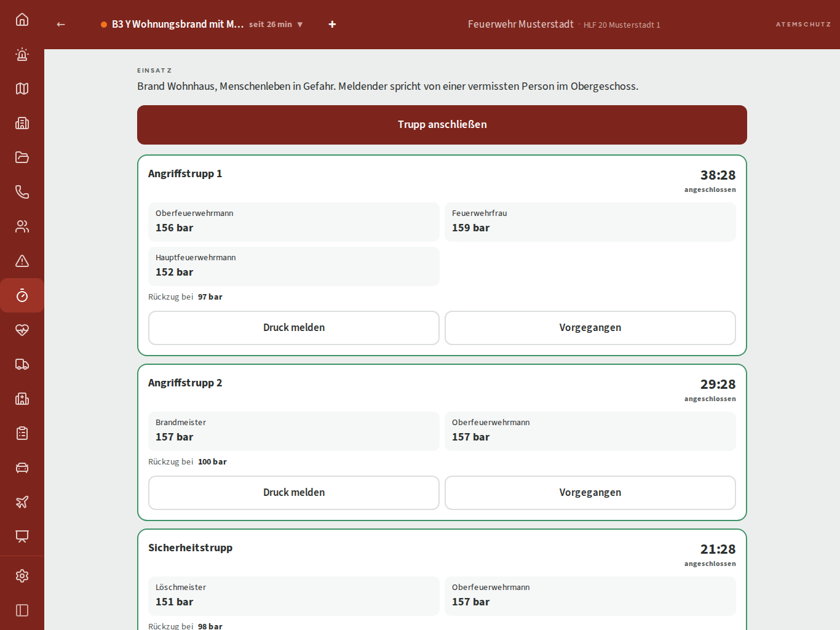Open the airplane icon in sidebar
This screenshot has width=840, height=630.
coord(22,502)
